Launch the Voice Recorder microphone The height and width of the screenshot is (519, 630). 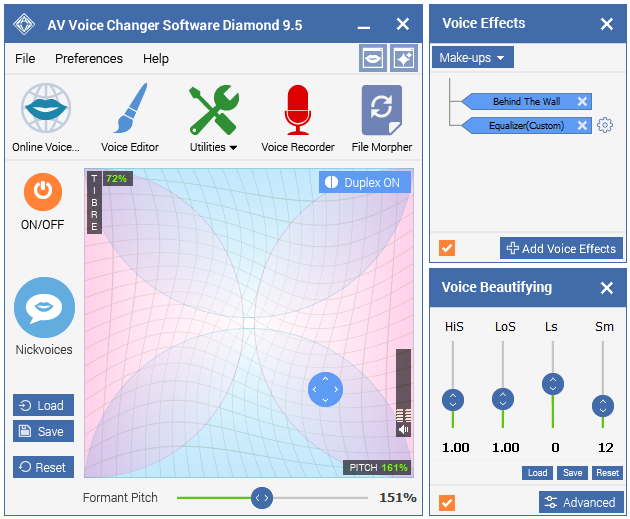[298, 110]
